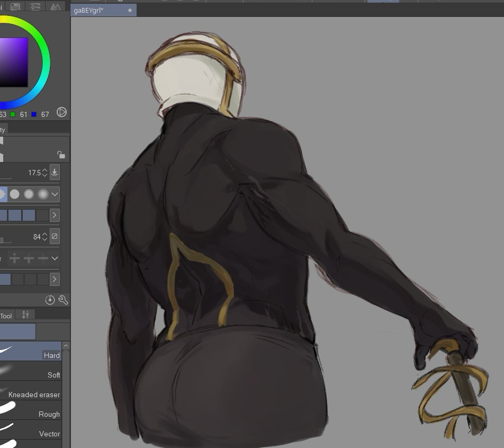
Task: Select the Kneaded eraser sub tool
Action: coord(31,390)
